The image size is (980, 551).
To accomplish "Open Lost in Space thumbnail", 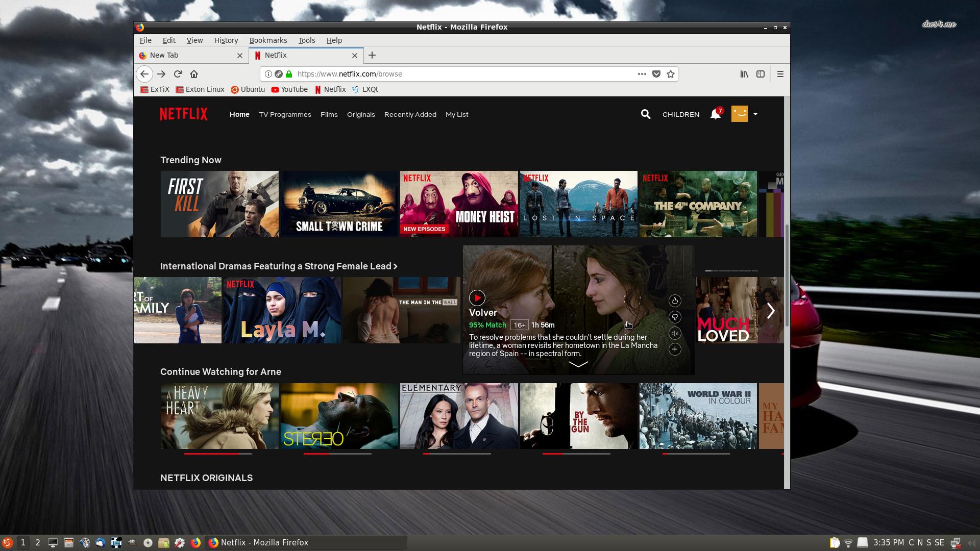I will click(579, 204).
